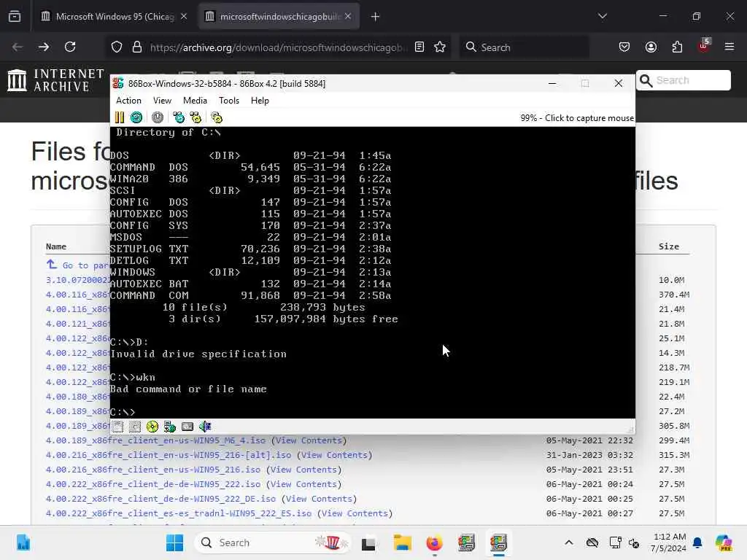Click the CD-ROM status bar icon
Image resolution: width=747 pixels, height=560 pixels.
point(152,427)
